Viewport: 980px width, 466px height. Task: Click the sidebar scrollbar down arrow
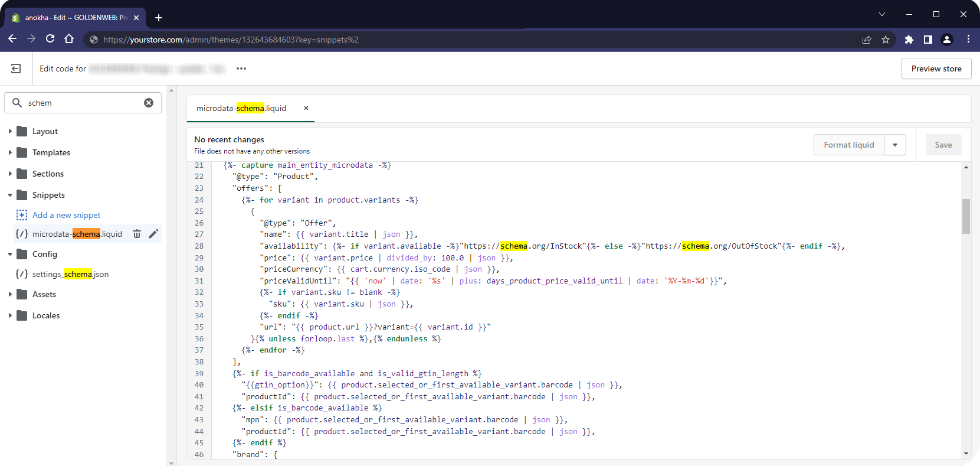(x=172, y=462)
